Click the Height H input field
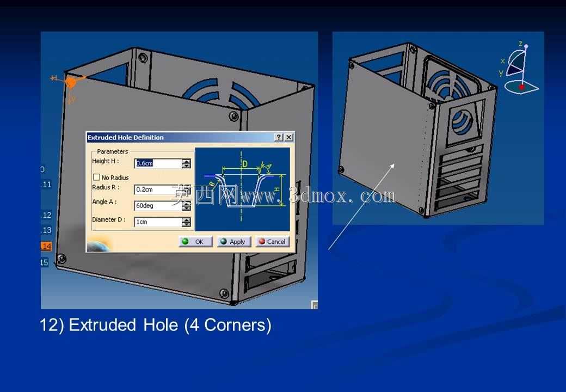 [x=158, y=163]
